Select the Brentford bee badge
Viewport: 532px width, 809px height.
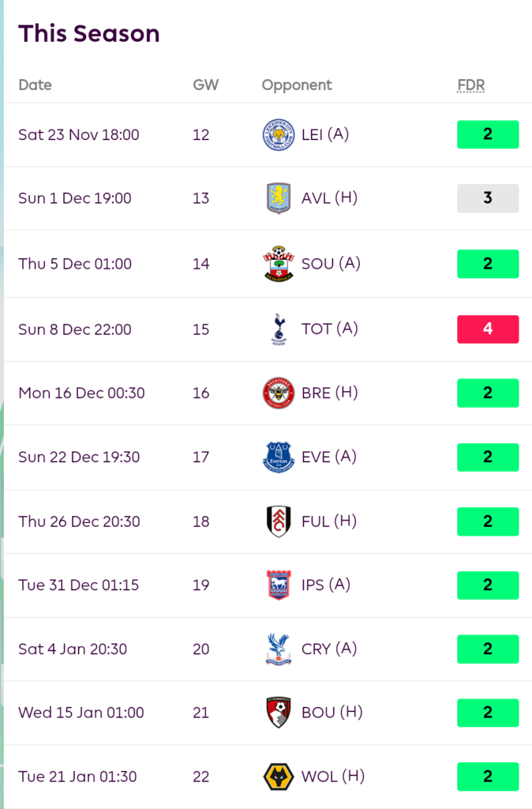pyautogui.click(x=278, y=393)
